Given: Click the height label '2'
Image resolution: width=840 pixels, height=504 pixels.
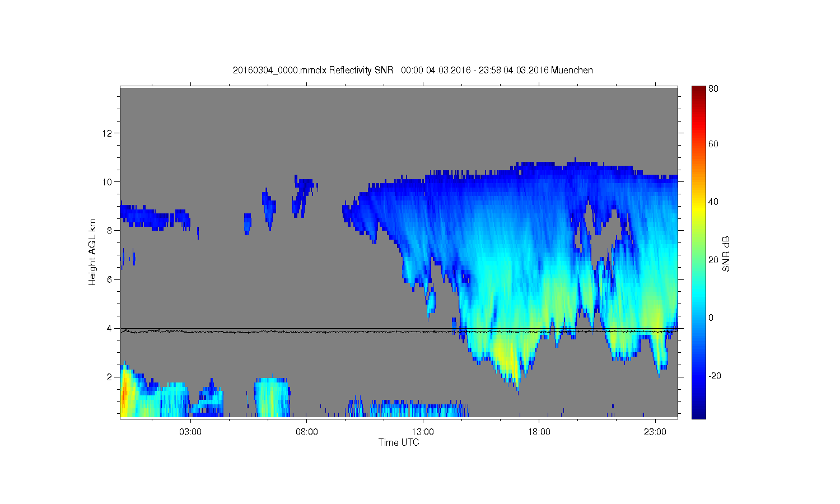Looking at the screenshot, I should [x=110, y=377].
